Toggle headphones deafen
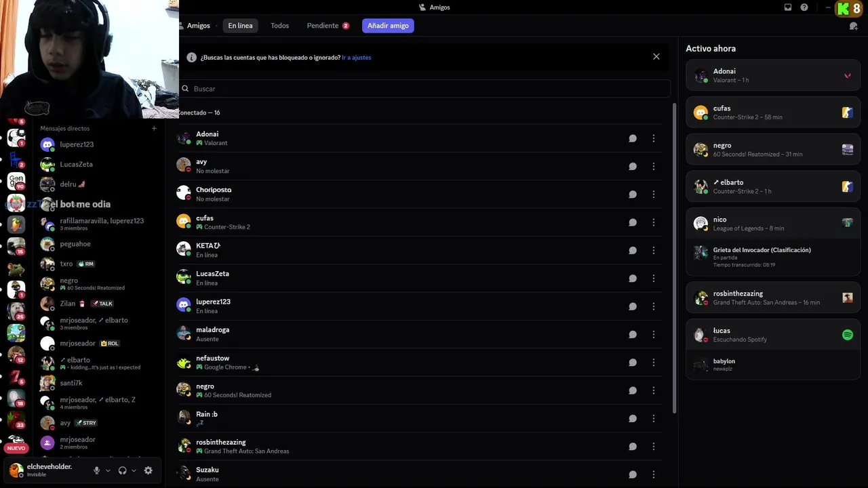This screenshot has height=488, width=868. pyautogui.click(x=123, y=470)
